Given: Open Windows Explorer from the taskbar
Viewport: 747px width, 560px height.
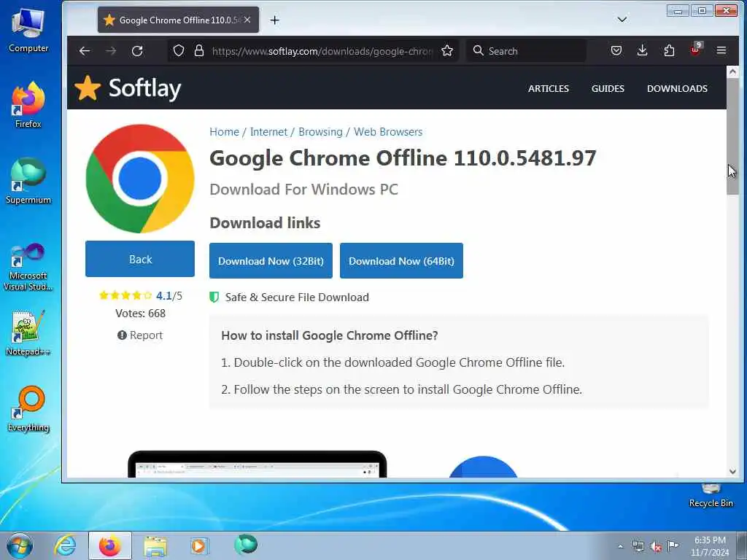Looking at the screenshot, I should point(155,546).
